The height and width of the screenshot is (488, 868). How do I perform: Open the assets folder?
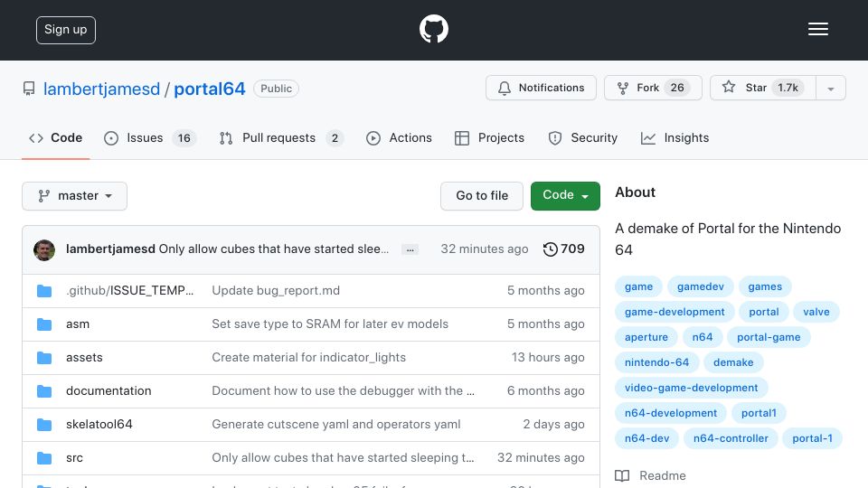[84, 358]
